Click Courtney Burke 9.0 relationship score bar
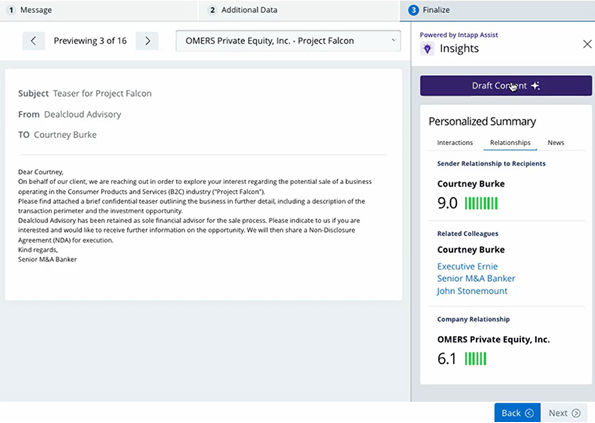The width and height of the screenshot is (595, 423). tap(481, 203)
